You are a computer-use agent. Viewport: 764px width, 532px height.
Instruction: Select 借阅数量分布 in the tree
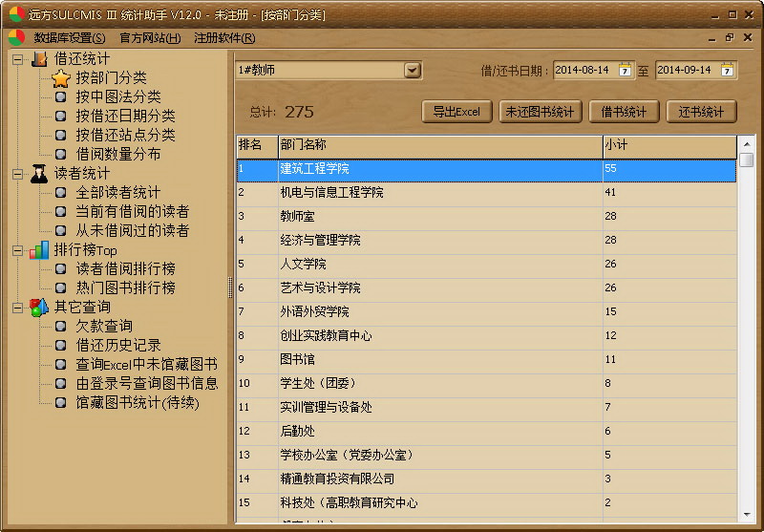118,155
